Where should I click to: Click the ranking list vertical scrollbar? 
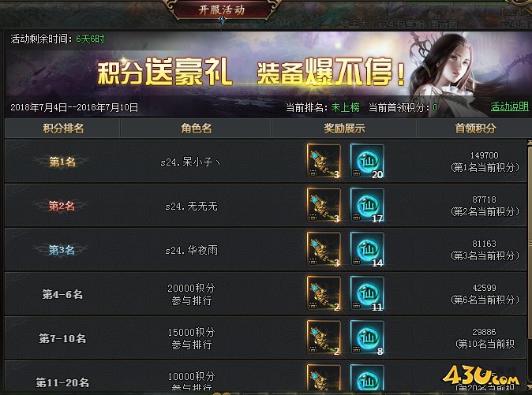click(x=530, y=264)
